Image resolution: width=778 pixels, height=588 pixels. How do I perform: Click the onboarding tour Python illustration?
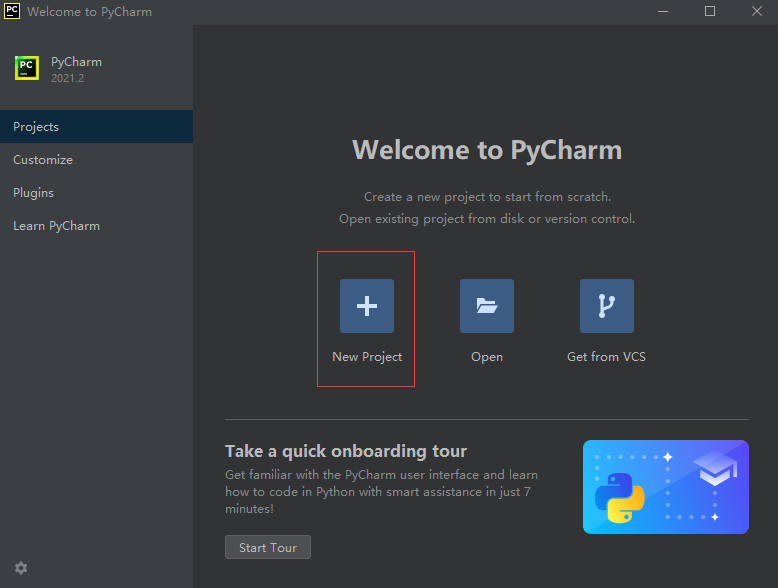coord(666,487)
